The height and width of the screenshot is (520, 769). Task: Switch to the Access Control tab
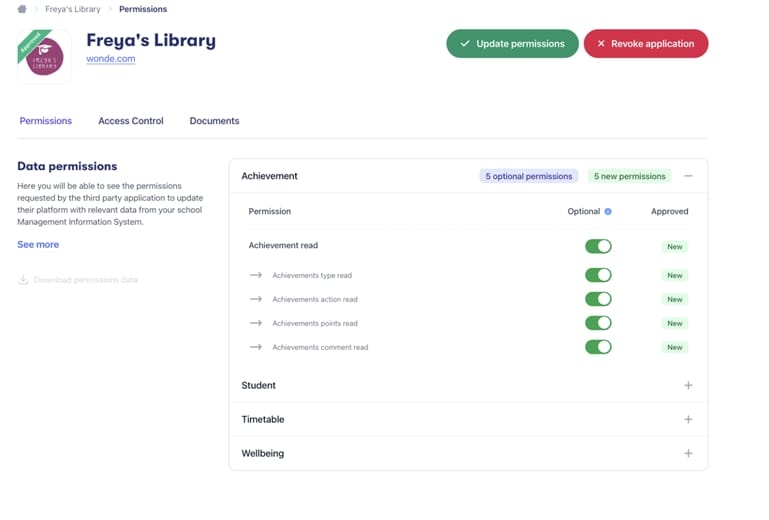click(131, 121)
